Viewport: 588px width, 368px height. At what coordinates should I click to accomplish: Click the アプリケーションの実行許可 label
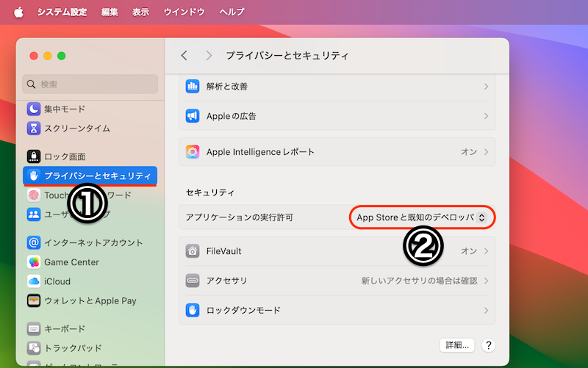coord(240,217)
